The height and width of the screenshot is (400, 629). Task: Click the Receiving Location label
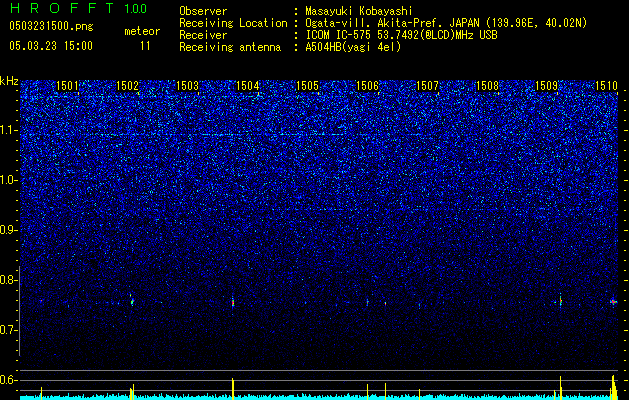coord(233,23)
